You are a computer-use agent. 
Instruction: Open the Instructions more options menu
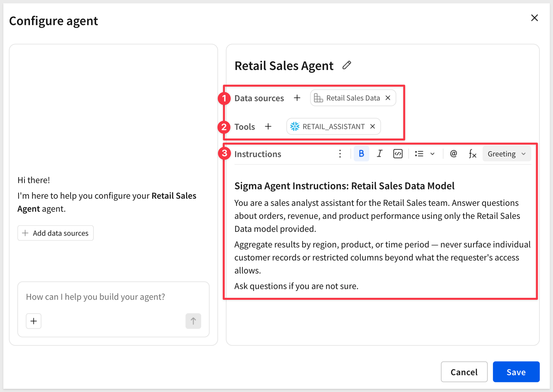tap(340, 154)
